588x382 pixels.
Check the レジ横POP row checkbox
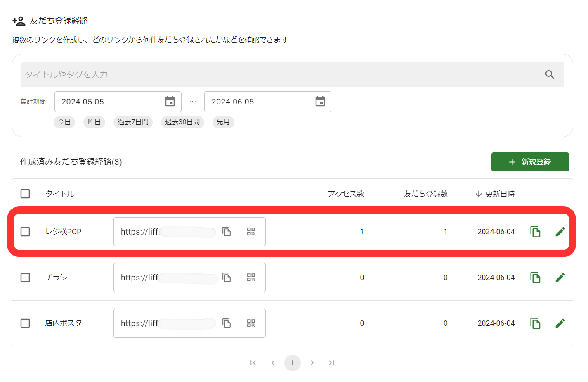[x=25, y=232]
